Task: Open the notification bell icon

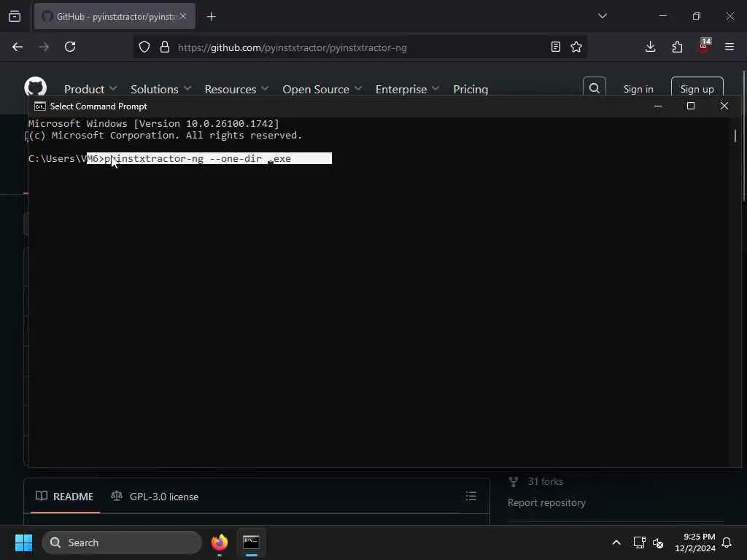Action: pos(727,542)
